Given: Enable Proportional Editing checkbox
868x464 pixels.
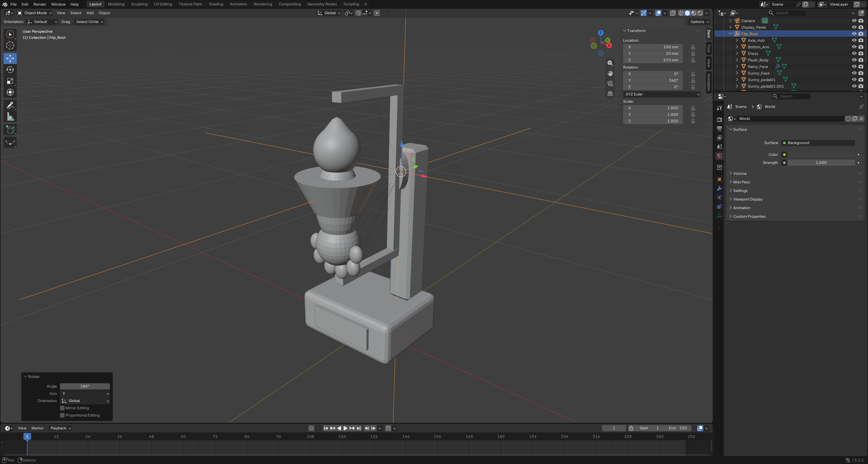Looking at the screenshot, I should 62,415.
